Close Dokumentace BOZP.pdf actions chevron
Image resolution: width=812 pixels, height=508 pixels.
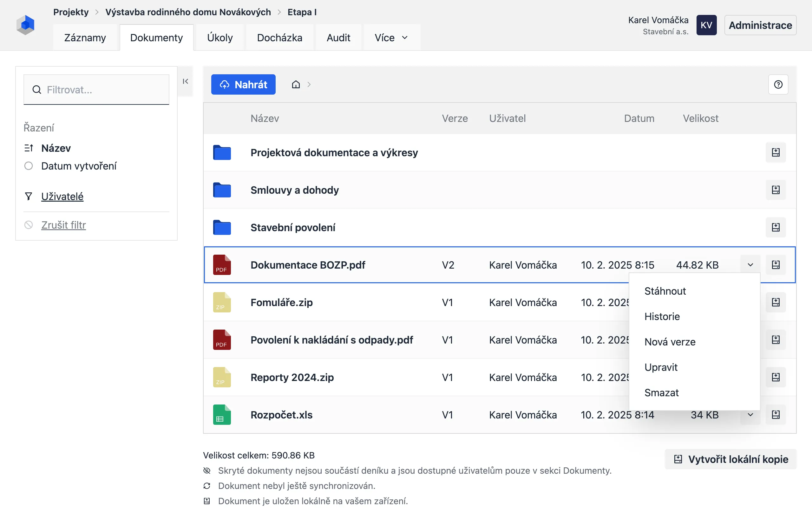point(750,265)
